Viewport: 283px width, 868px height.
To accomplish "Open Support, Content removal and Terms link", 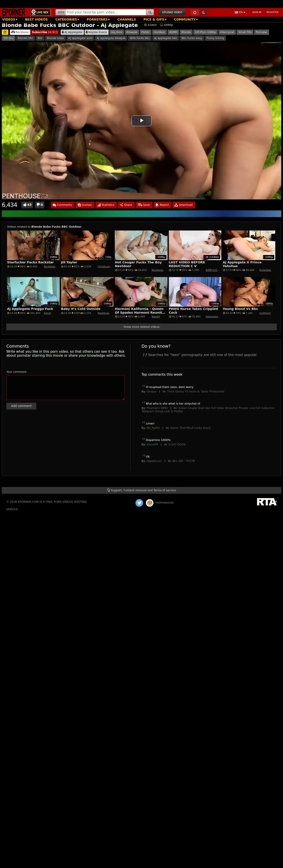I will [141, 490].
